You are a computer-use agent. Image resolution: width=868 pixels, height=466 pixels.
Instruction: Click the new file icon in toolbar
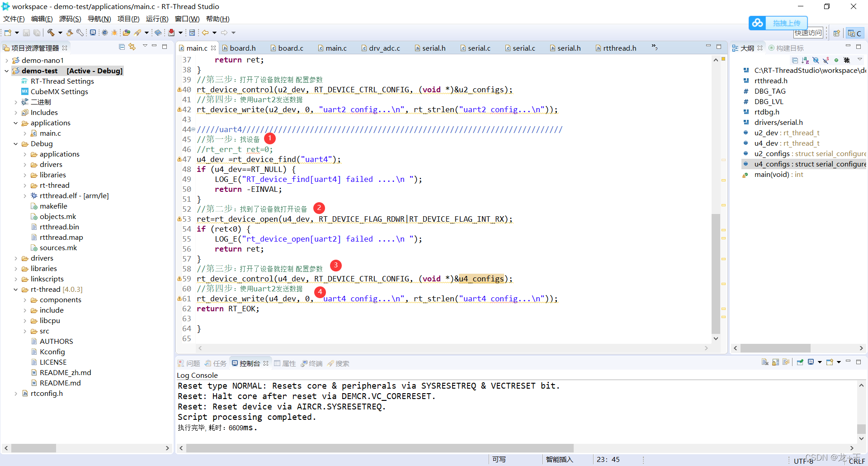8,33
